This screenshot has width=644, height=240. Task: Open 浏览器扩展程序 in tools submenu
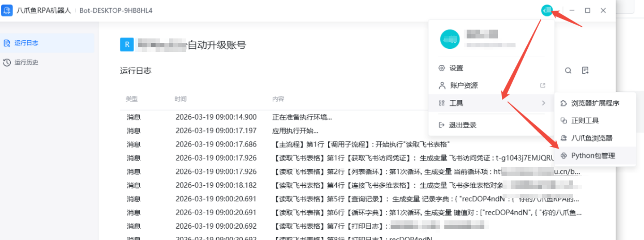click(595, 103)
